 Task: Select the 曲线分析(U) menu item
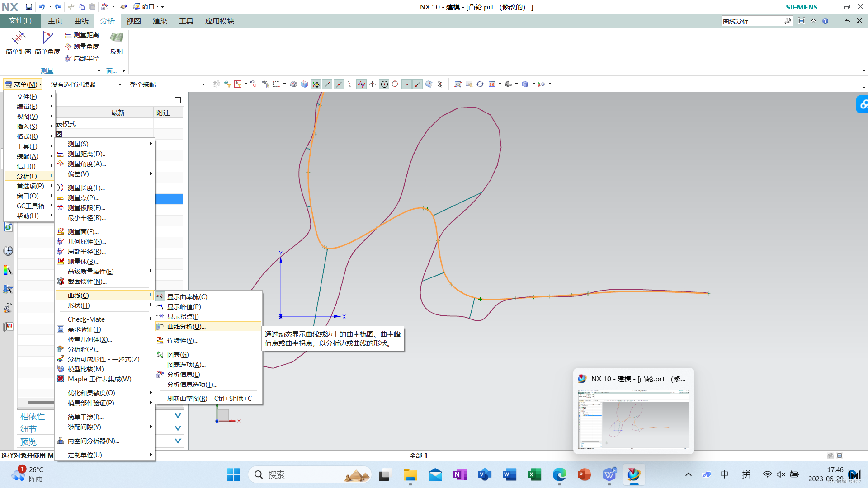186,327
